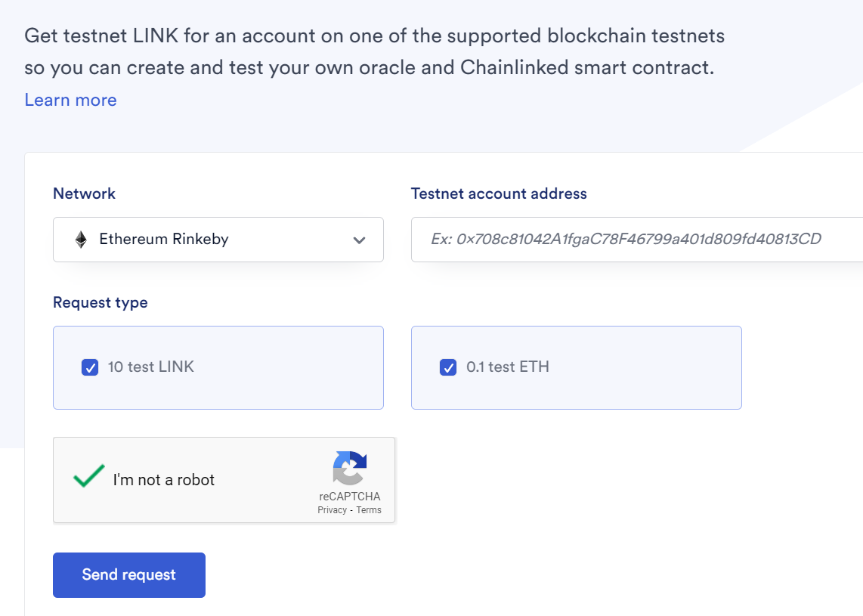Uncheck the 0.1 test ETH checkbox

pos(448,368)
